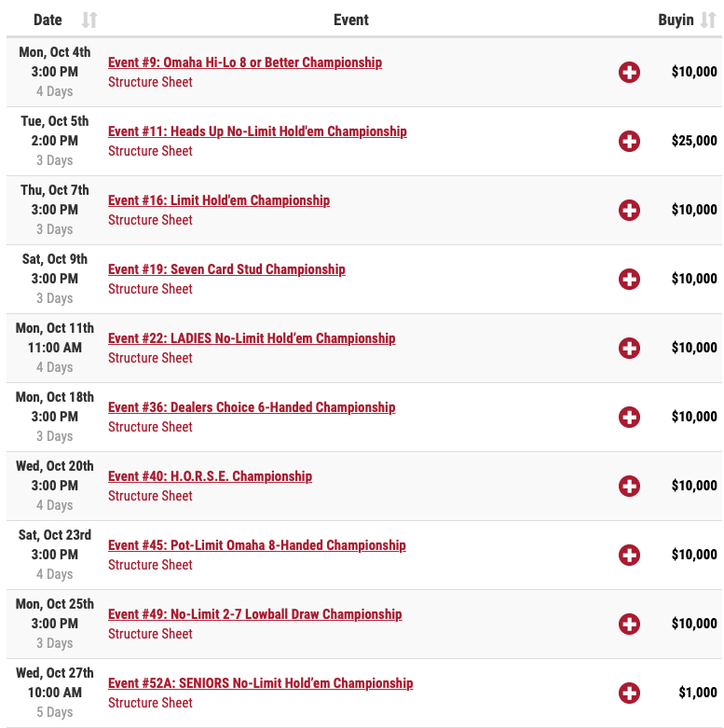The image size is (724, 728).
Task: Sort table by Buyin column arrows
Action: point(708,20)
